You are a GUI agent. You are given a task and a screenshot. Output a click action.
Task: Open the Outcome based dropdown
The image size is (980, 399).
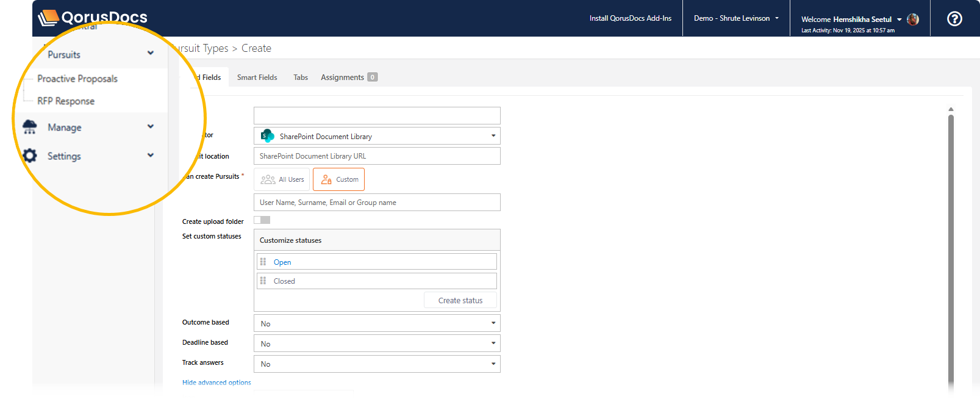376,323
